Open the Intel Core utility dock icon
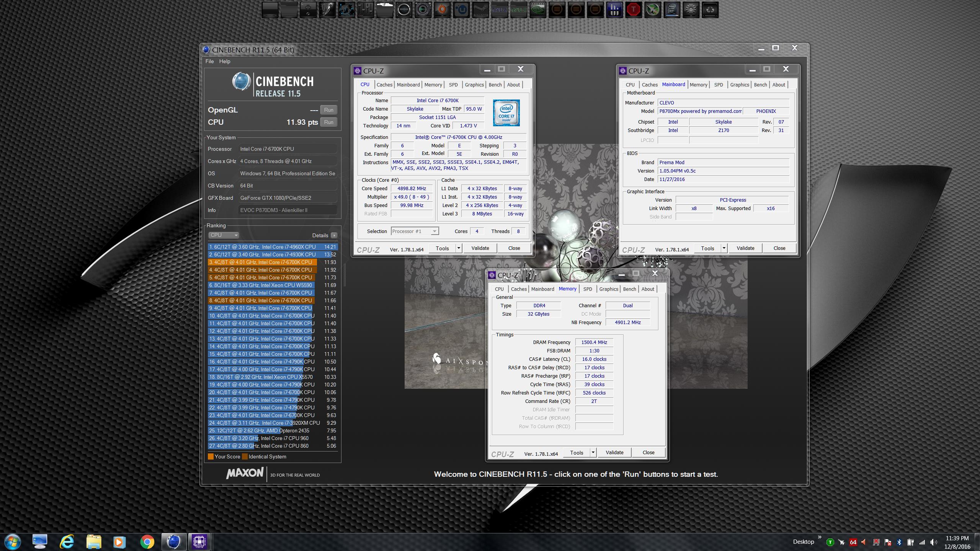The height and width of the screenshot is (551, 980). (x=672, y=10)
